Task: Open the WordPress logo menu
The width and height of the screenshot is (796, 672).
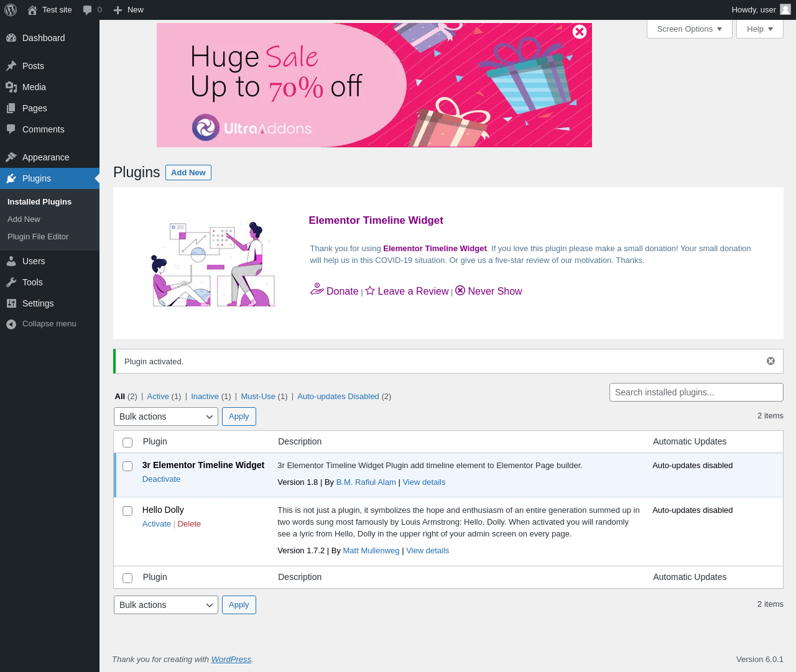Action: point(11,10)
